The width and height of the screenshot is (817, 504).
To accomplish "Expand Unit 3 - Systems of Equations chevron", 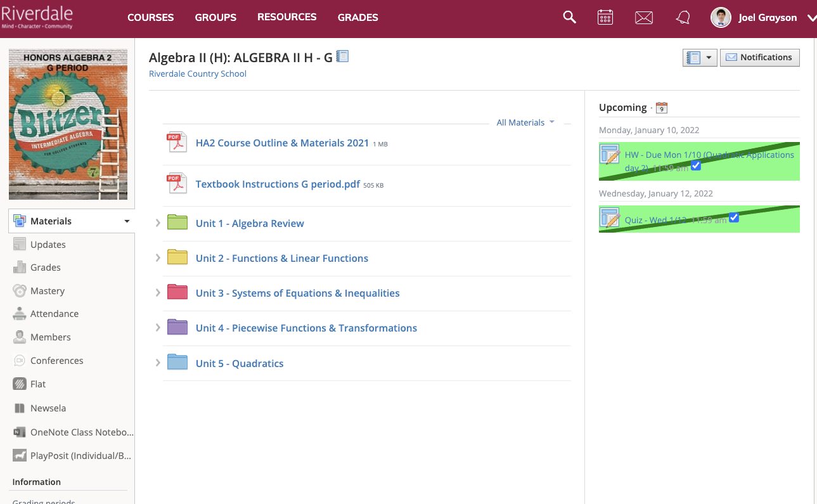I will coord(158,293).
